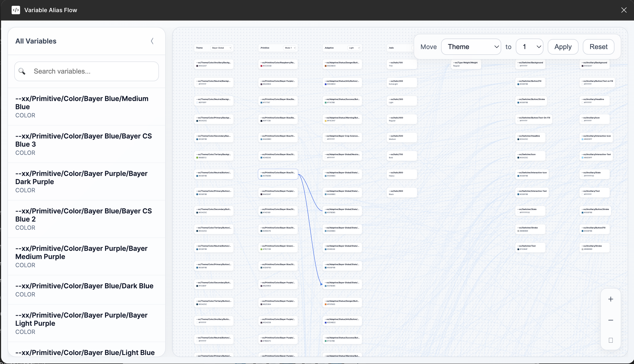Viewport: 634px width, 364px height.
Task: Click the Italic/900 Black node
Action: pos(402,193)
